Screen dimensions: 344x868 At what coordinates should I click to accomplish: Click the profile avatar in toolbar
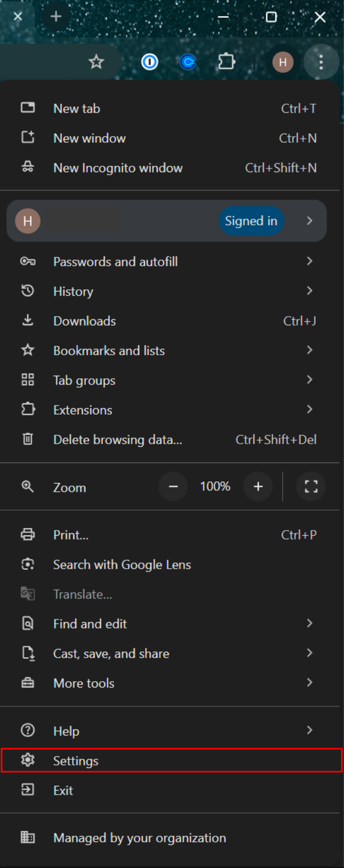[x=283, y=62]
